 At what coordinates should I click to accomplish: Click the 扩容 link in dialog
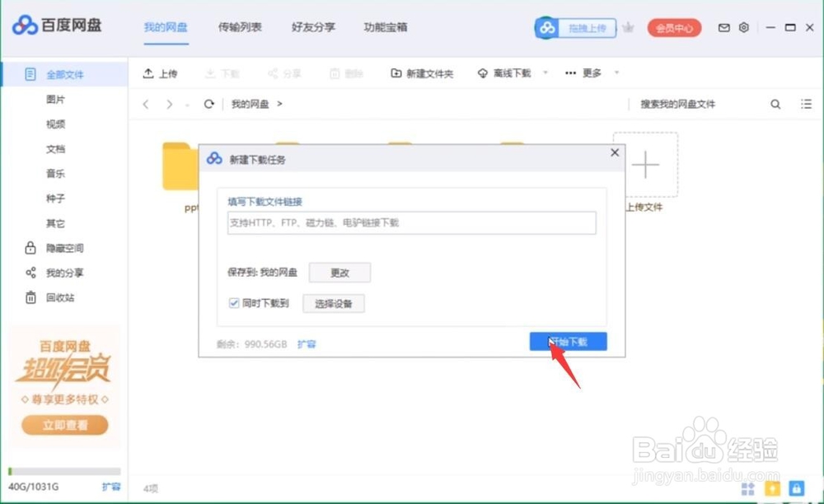tap(307, 344)
